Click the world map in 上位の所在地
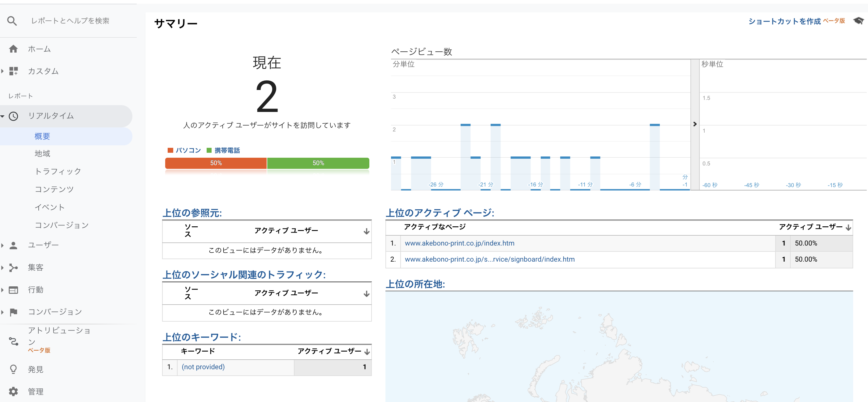 click(x=619, y=346)
